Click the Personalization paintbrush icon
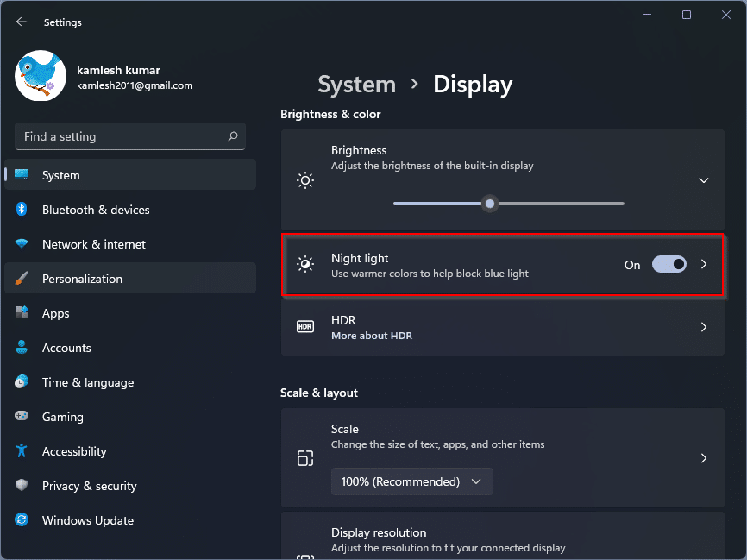The width and height of the screenshot is (747, 560). (x=22, y=279)
